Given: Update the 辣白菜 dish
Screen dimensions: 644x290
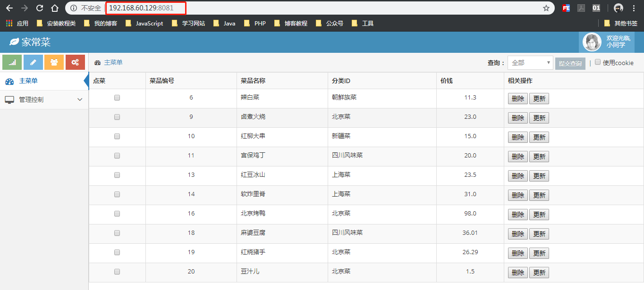Looking at the screenshot, I should 539,99.
